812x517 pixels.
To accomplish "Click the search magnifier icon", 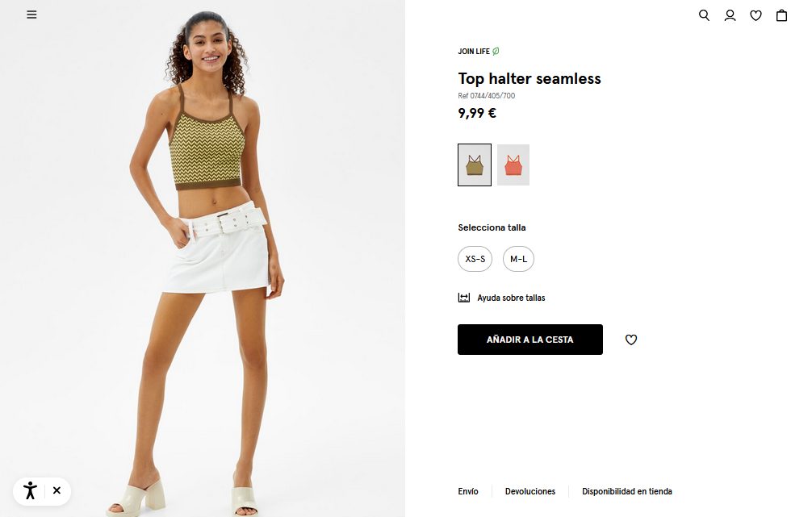I will tap(704, 15).
